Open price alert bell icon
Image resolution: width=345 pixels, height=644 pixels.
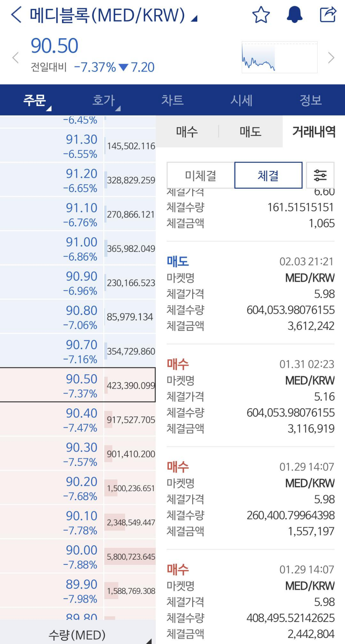click(294, 15)
